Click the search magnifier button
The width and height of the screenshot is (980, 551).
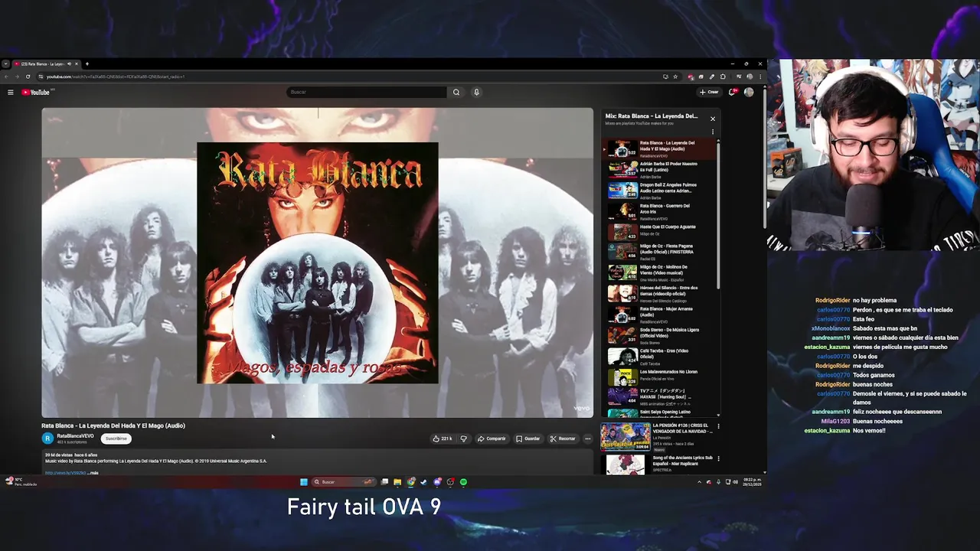(x=456, y=92)
